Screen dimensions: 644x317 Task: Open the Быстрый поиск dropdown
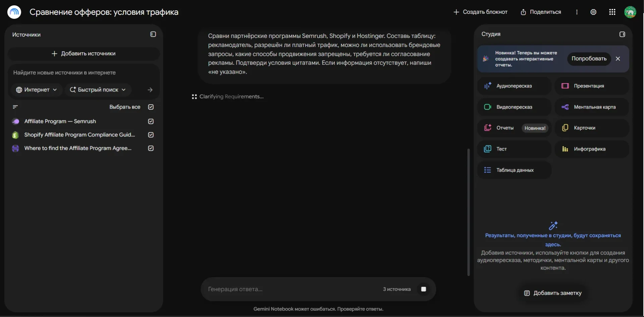click(98, 90)
